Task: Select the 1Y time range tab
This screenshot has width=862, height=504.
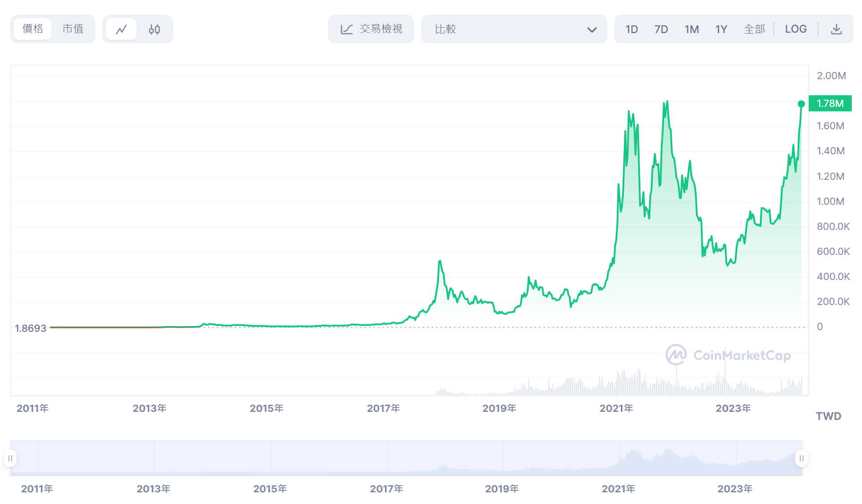Action: click(721, 30)
